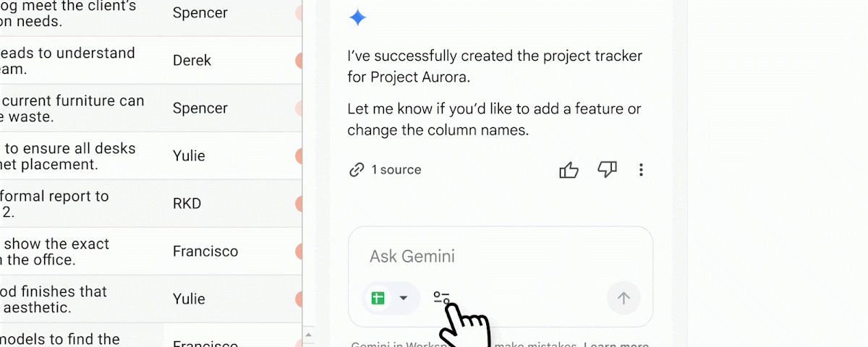Expand the dropdown arrow next to Sheets icon

pyautogui.click(x=404, y=298)
